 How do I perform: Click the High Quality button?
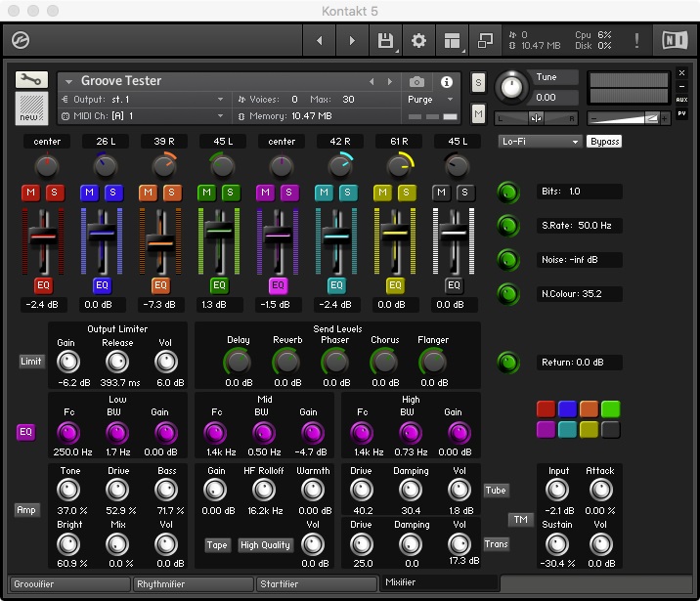[265, 545]
